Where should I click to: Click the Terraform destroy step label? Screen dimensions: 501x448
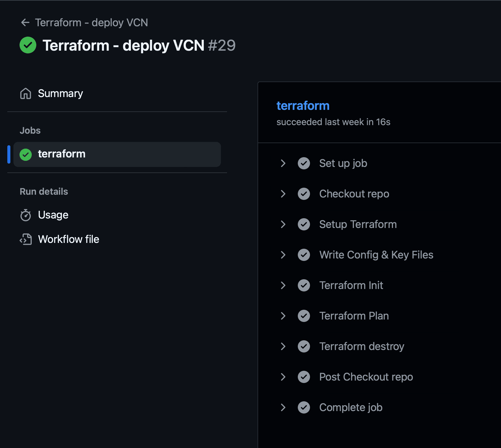[x=362, y=346]
